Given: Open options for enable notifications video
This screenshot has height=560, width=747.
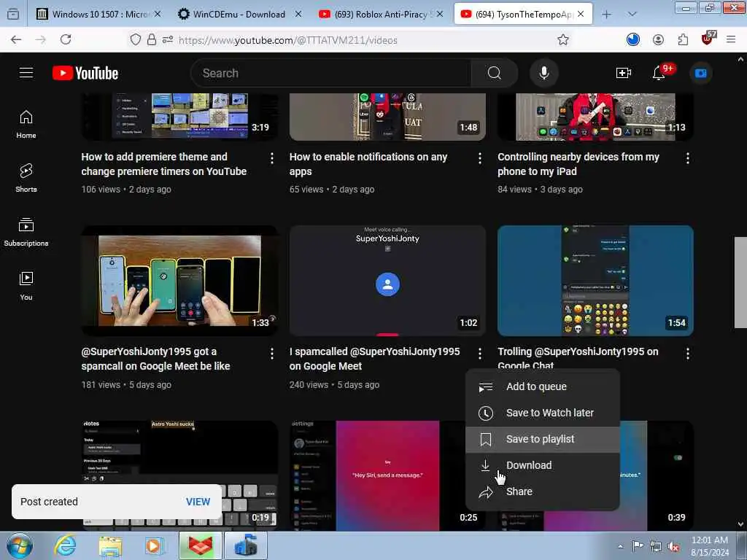Looking at the screenshot, I should (x=480, y=158).
